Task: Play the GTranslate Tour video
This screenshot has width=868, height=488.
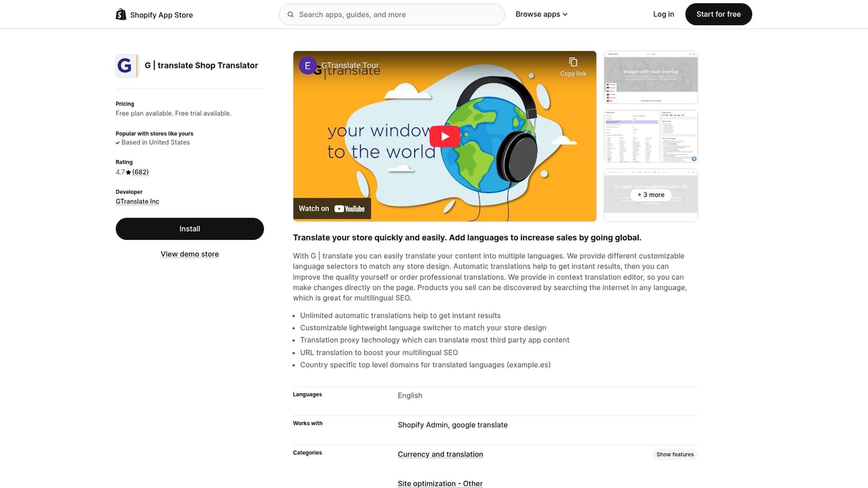Action: tap(444, 136)
